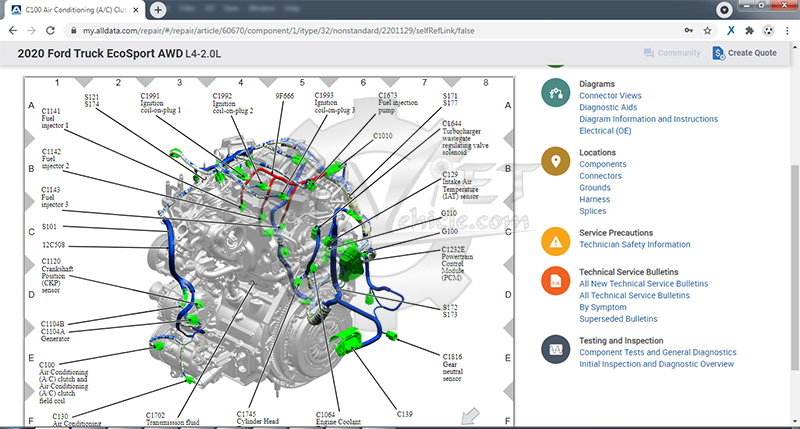Click the browser forward arrow
This screenshot has height=429, width=800.
tap(32, 31)
